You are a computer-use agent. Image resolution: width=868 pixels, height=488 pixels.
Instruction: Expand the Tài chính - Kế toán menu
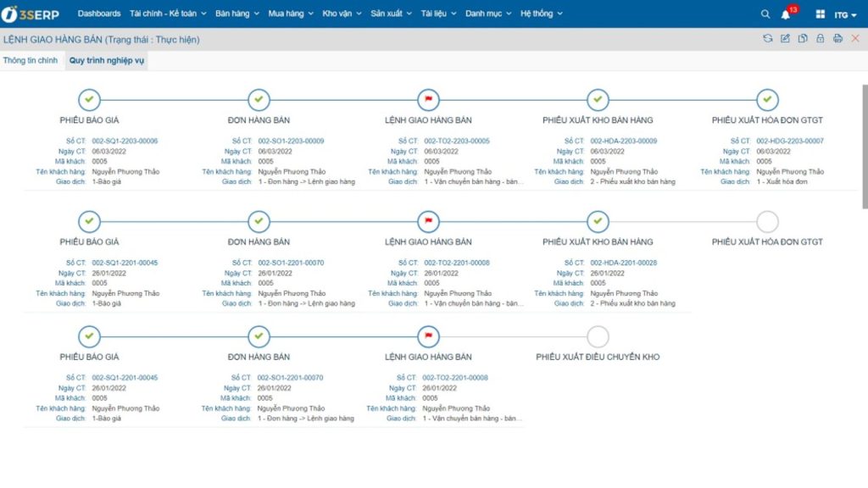(x=168, y=14)
